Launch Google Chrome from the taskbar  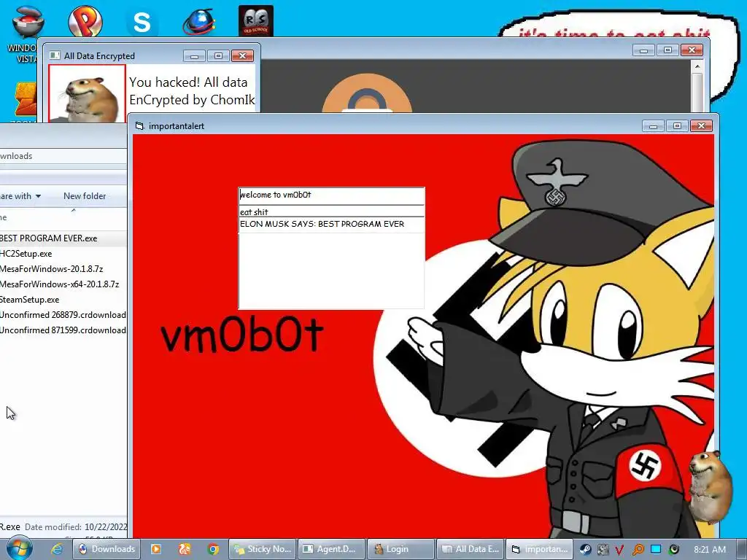[x=214, y=549]
